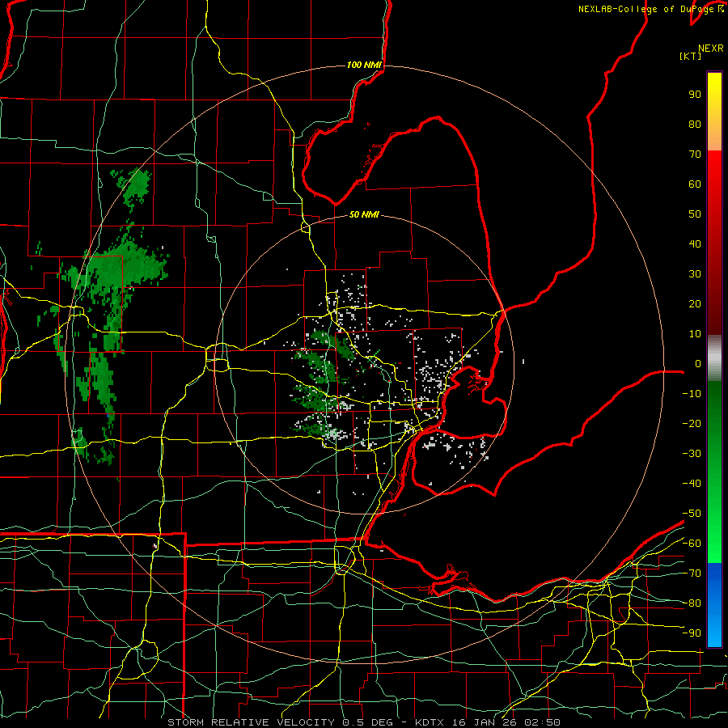Click the NEXR label above the color scale
Image resolution: width=728 pixels, height=728 pixels.
(x=710, y=49)
